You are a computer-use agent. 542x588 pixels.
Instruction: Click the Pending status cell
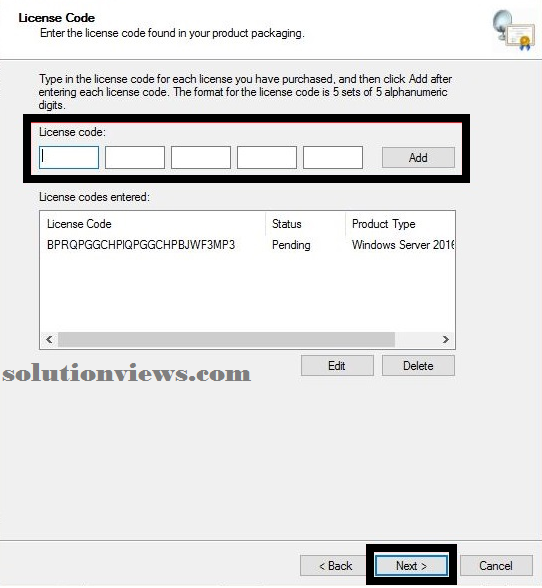tap(291, 245)
